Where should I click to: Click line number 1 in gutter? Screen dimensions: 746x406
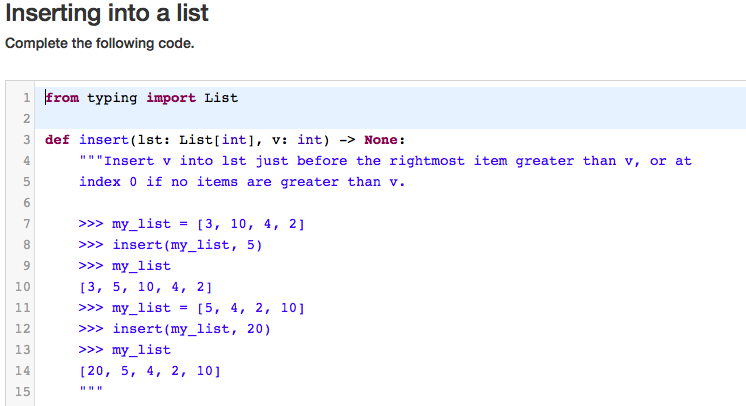pyautogui.click(x=26, y=98)
